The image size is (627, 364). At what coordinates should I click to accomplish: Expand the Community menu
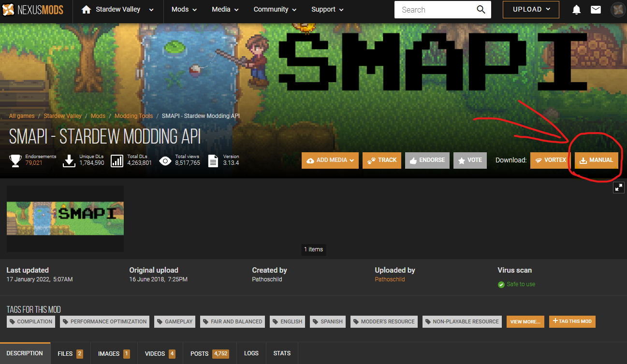(275, 10)
